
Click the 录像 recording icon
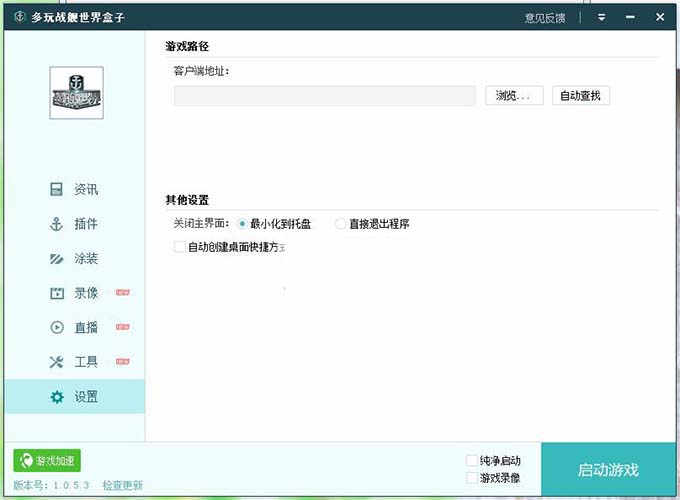point(56,293)
